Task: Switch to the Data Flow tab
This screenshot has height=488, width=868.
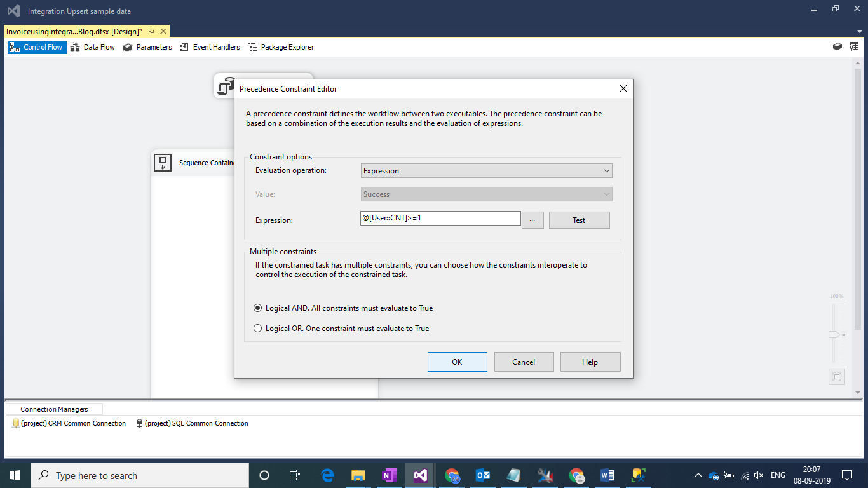Action: coord(93,47)
